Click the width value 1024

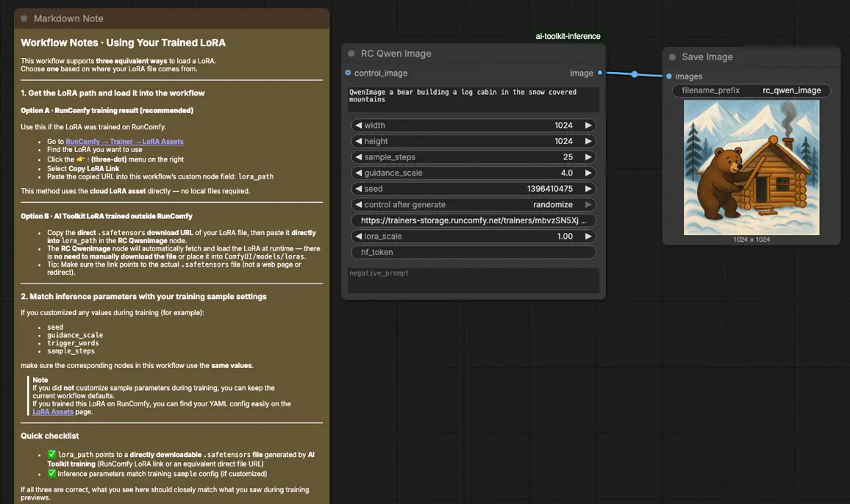[563, 125]
